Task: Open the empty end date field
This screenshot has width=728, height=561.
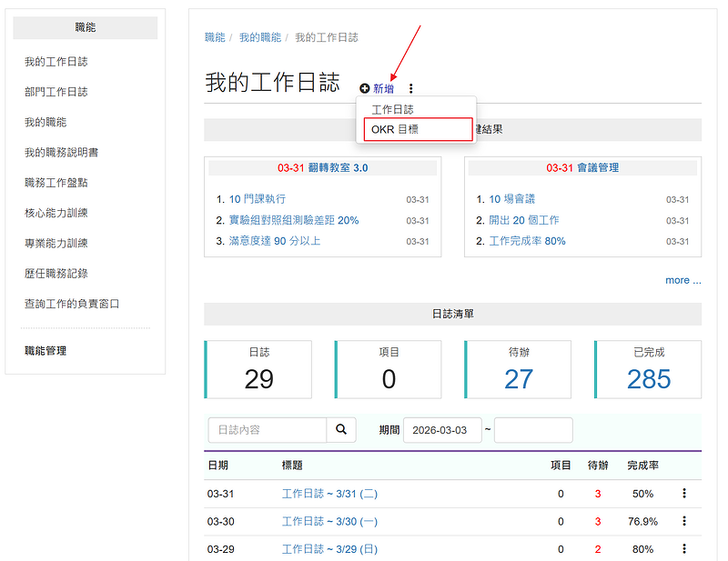Action: (533, 430)
